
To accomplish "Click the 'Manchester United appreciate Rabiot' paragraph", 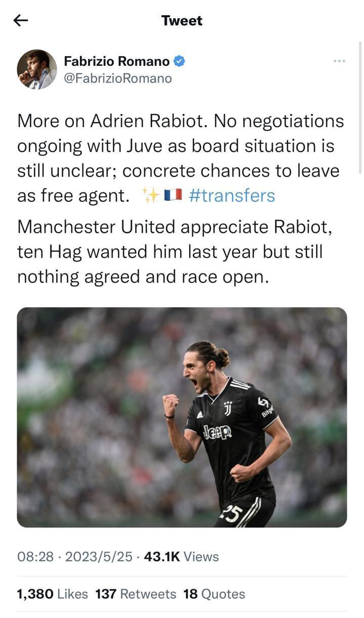I will click(x=174, y=252).
